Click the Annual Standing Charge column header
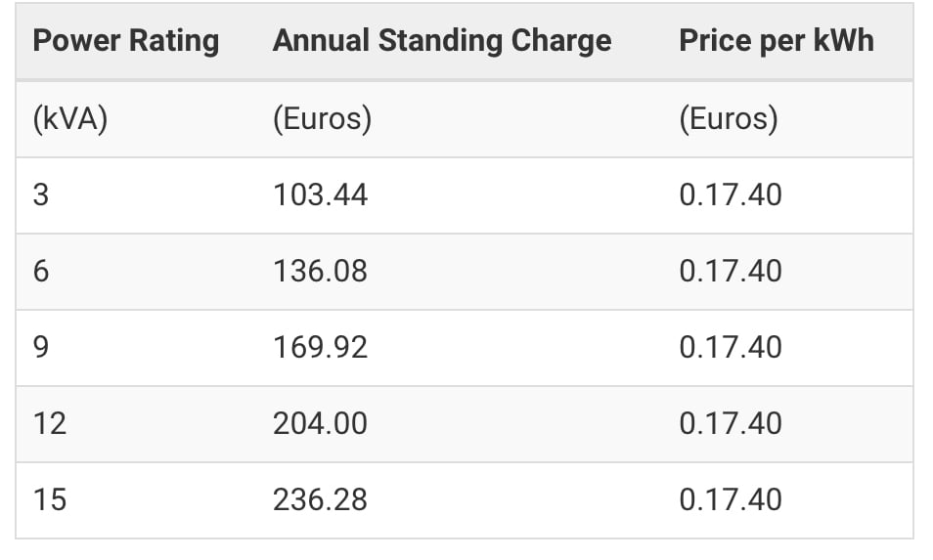This screenshot has width=933, height=560. (x=442, y=41)
